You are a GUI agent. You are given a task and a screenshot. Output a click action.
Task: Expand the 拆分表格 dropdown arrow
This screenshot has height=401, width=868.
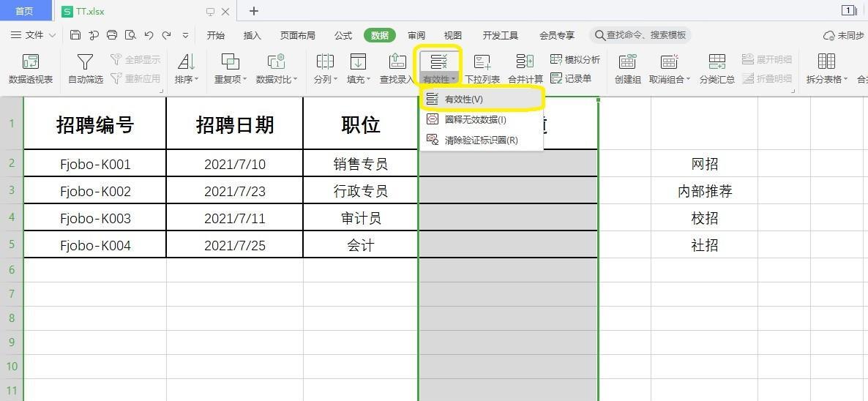click(x=845, y=80)
